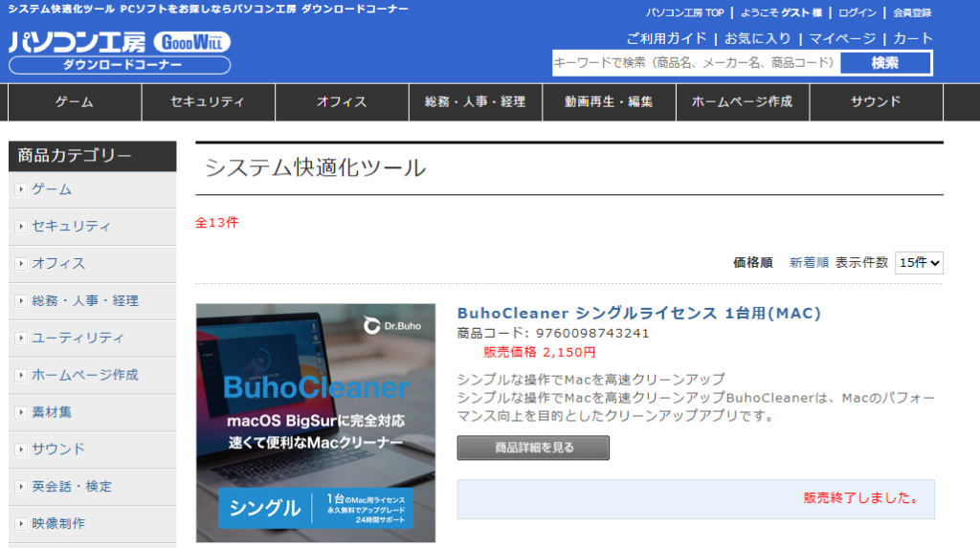Click the 全13件 result count text
The image size is (980, 548).
coord(217,223)
